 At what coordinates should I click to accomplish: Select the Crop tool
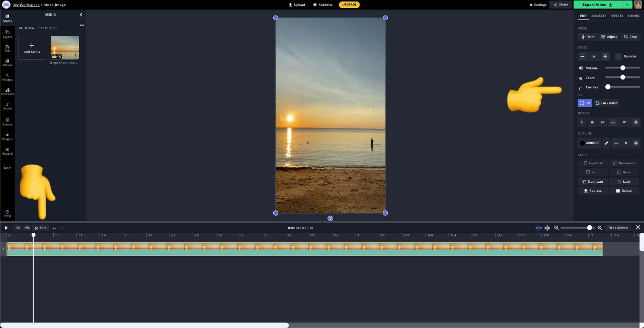click(x=630, y=37)
